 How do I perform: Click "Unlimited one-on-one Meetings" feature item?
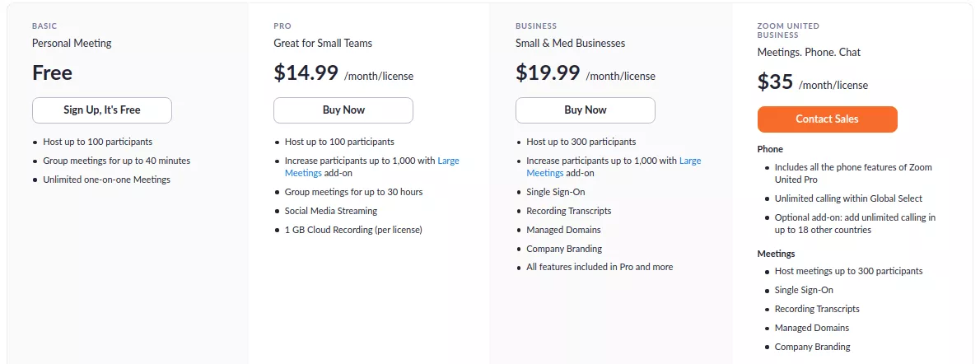pos(106,180)
